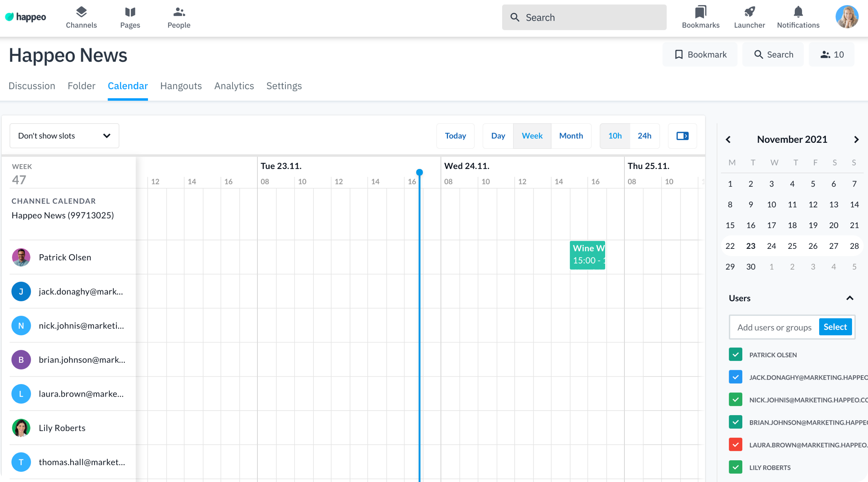Open the channel Settings tab

point(284,86)
